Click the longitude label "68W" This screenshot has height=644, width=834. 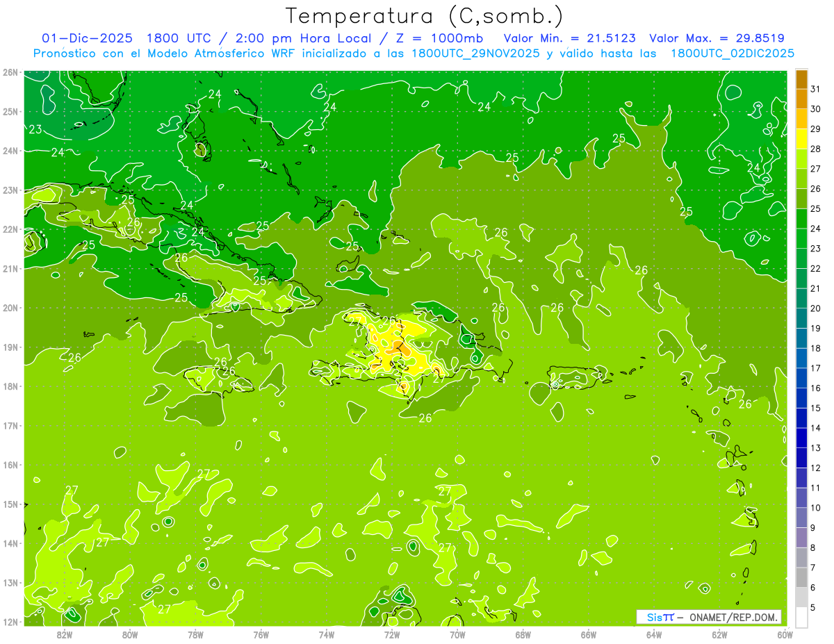coord(523,635)
